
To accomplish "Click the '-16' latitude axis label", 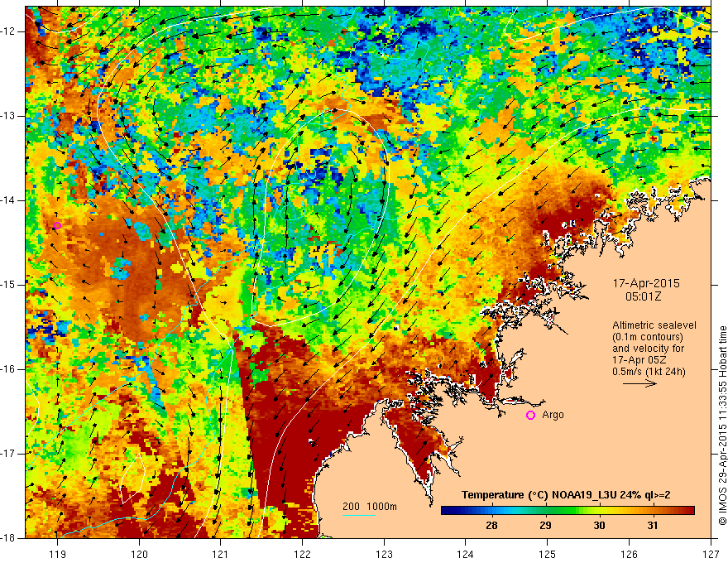I will click(9, 369).
